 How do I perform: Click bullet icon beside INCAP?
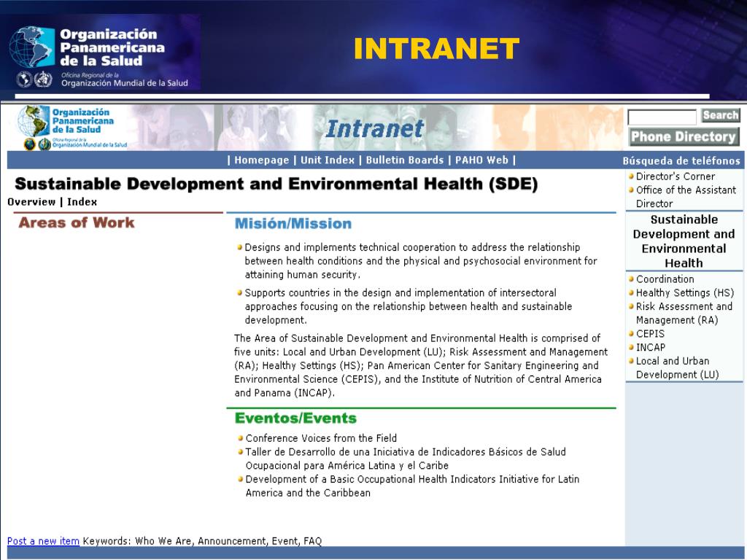click(631, 347)
